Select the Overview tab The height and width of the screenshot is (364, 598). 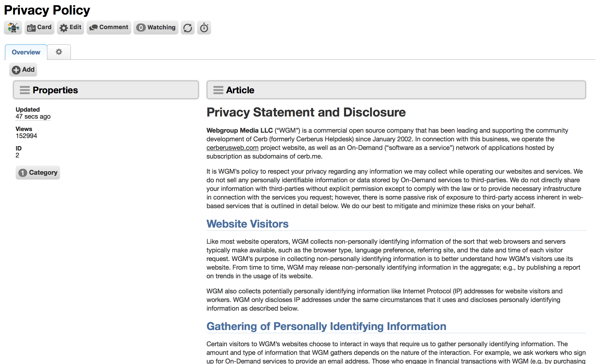(26, 52)
